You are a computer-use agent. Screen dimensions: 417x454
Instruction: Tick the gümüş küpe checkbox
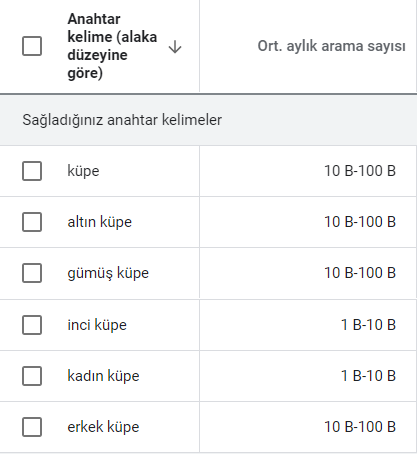[32, 273]
